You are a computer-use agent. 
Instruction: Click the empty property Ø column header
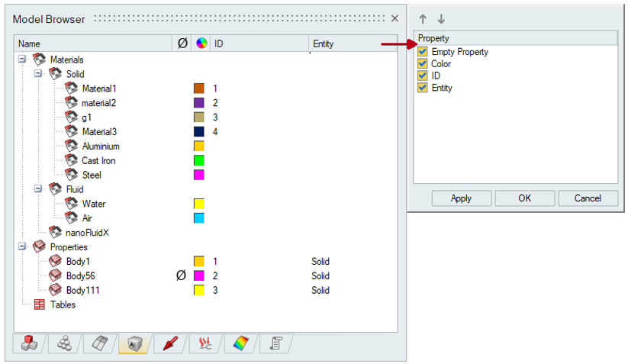182,43
